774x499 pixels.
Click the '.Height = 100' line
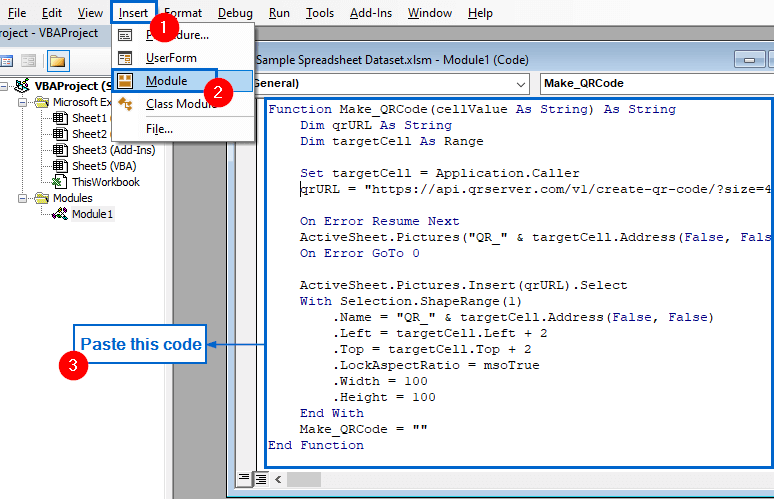point(384,397)
